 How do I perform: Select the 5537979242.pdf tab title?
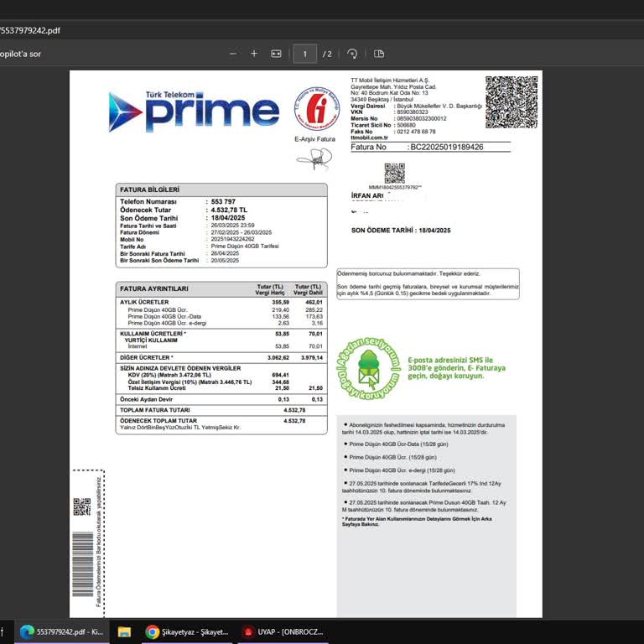(x=30, y=30)
